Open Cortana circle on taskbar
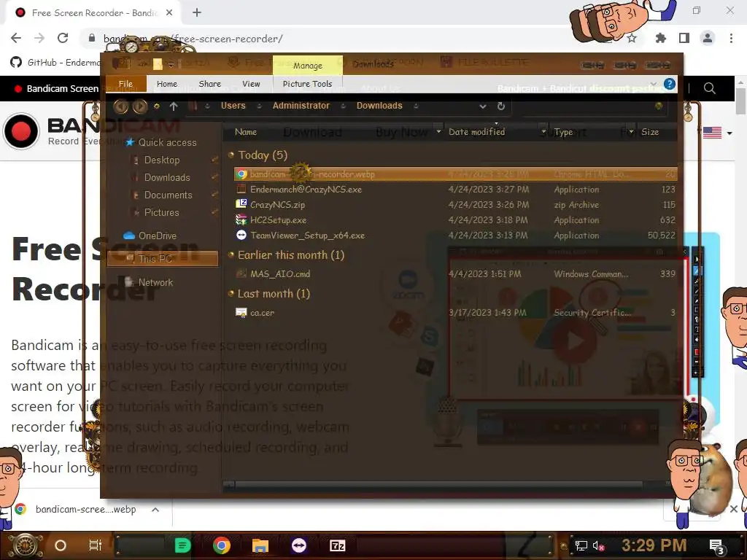This screenshot has width=747, height=560. 61,545
